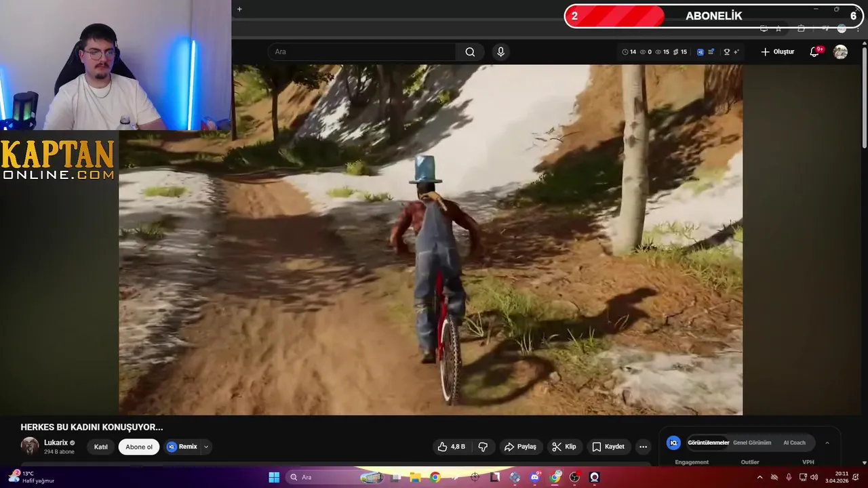The width and height of the screenshot is (868, 488).
Task: Open Discord from the taskbar
Action: tap(535, 477)
